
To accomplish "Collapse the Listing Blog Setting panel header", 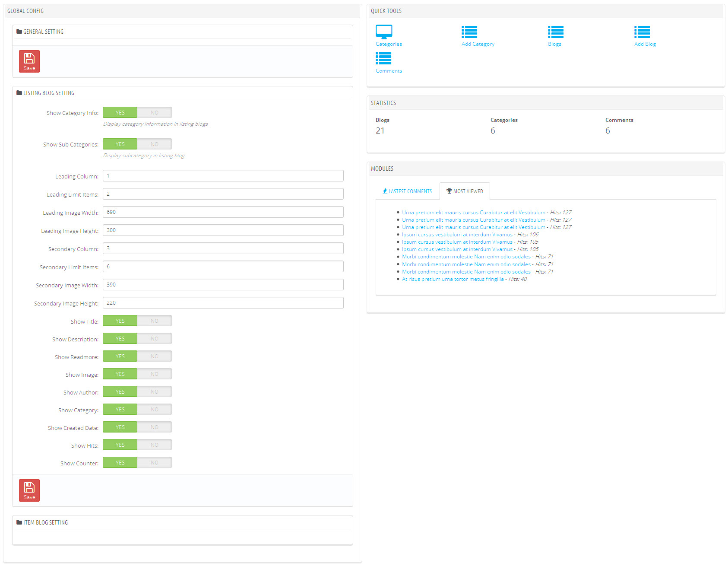I will pos(48,93).
